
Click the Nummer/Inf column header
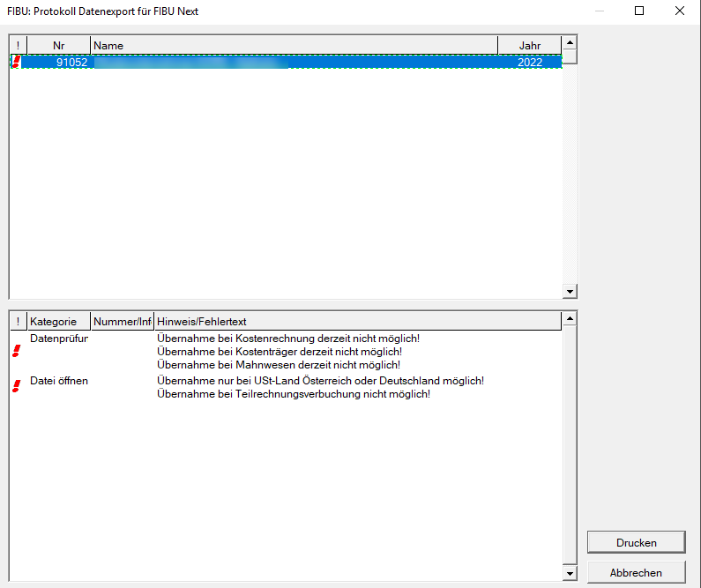pos(123,322)
